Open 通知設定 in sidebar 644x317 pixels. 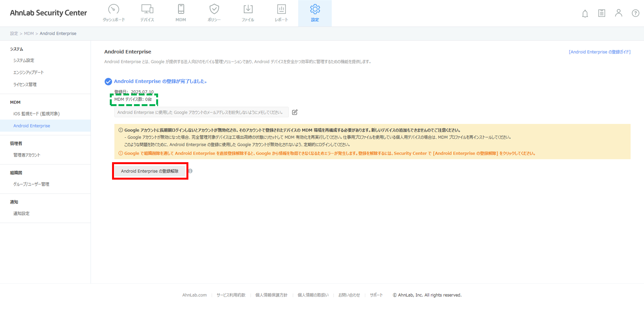tap(21, 213)
